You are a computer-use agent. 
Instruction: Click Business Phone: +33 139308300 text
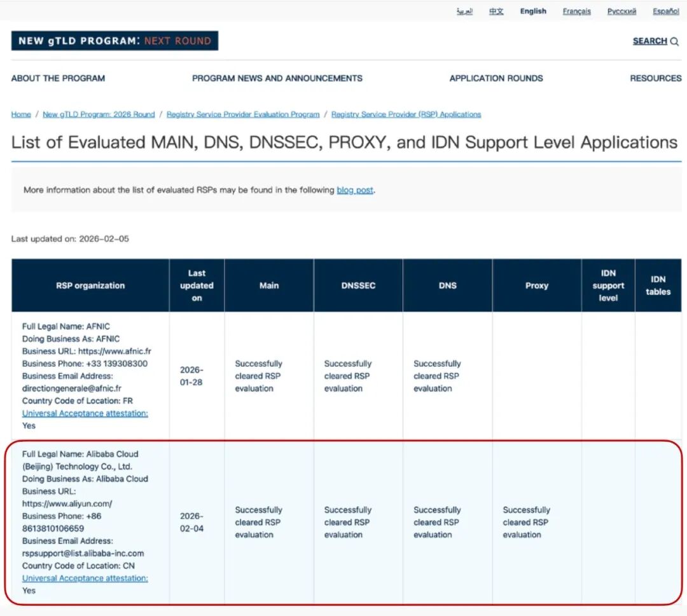tap(85, 364)
